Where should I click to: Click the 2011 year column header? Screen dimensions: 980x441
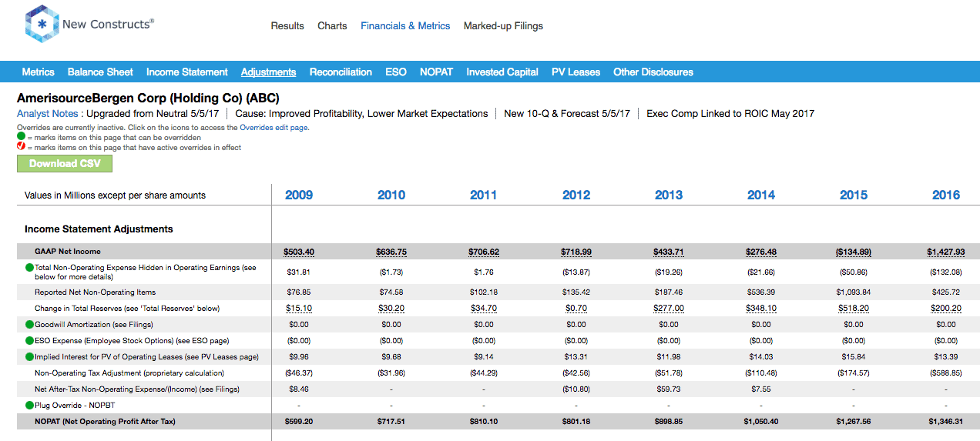click(x=484, y=195)
